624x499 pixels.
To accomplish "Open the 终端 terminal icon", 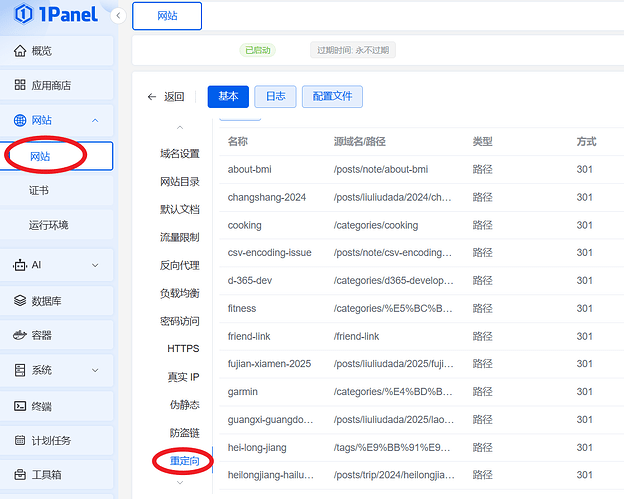I will click(x=20, y=406).
